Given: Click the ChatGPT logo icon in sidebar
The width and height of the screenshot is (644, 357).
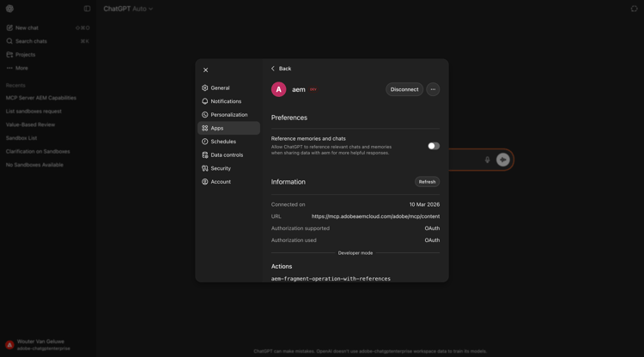Looking at the screenshot, I should (x=9, y=9).
